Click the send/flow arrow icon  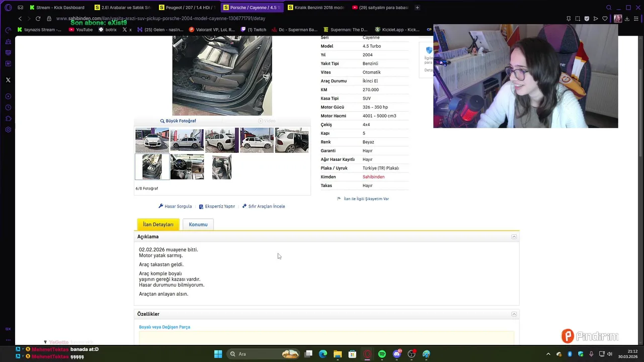596,19
